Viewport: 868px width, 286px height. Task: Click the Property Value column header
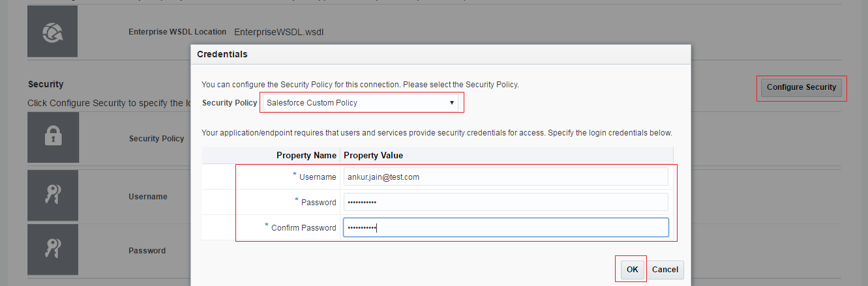(373, 155)
